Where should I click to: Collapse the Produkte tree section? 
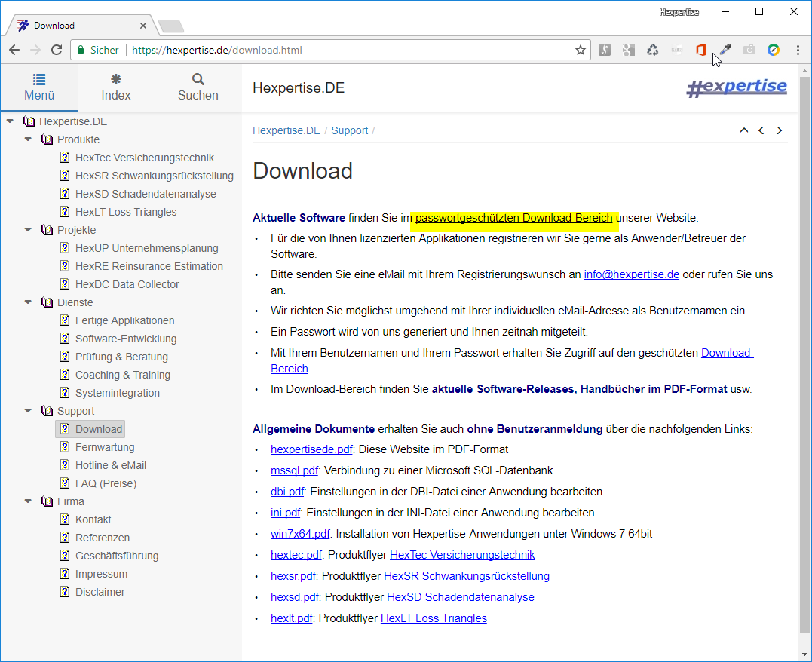tap(28, 139)
